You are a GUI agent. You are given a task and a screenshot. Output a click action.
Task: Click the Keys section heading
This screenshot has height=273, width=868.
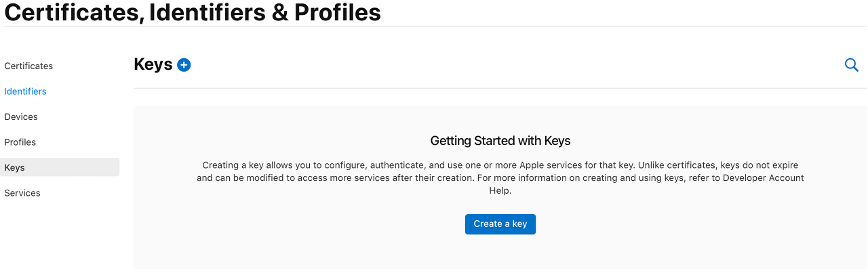coord(153,64)
